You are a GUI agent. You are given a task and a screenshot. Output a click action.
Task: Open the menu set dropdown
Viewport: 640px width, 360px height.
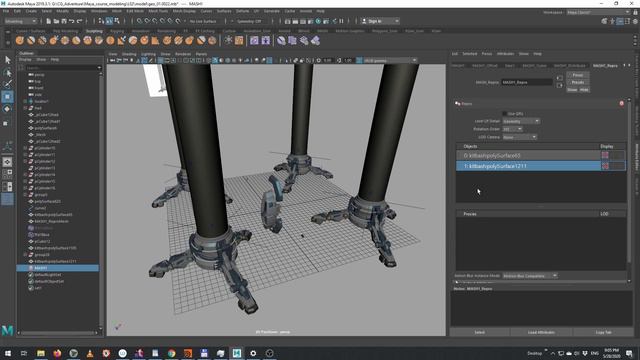point(20,21)
